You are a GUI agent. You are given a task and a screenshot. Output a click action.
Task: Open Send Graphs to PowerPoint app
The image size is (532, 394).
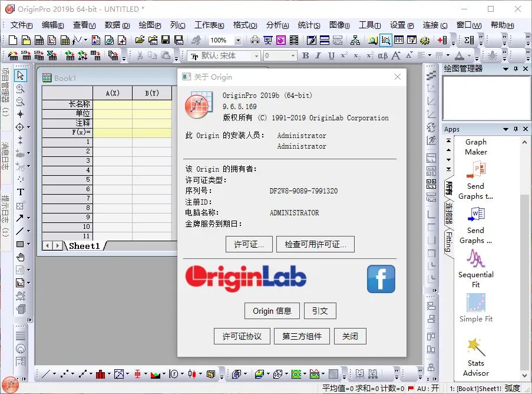point(475,180)
